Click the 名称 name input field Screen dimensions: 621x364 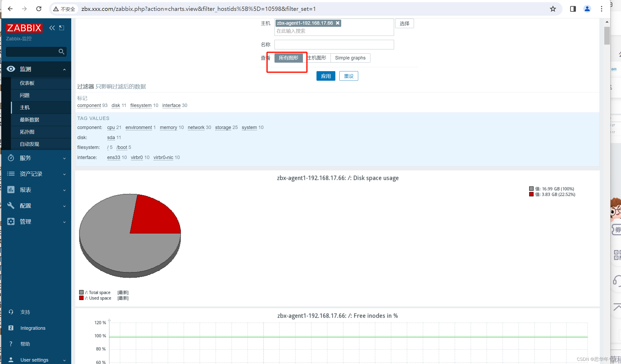[334, 45]
